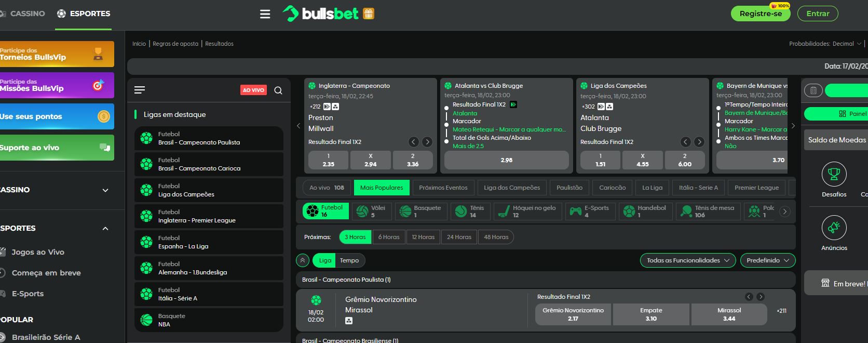Click the stats icon under Mirassol
The image size is (868, 343).
coord(349,321)
